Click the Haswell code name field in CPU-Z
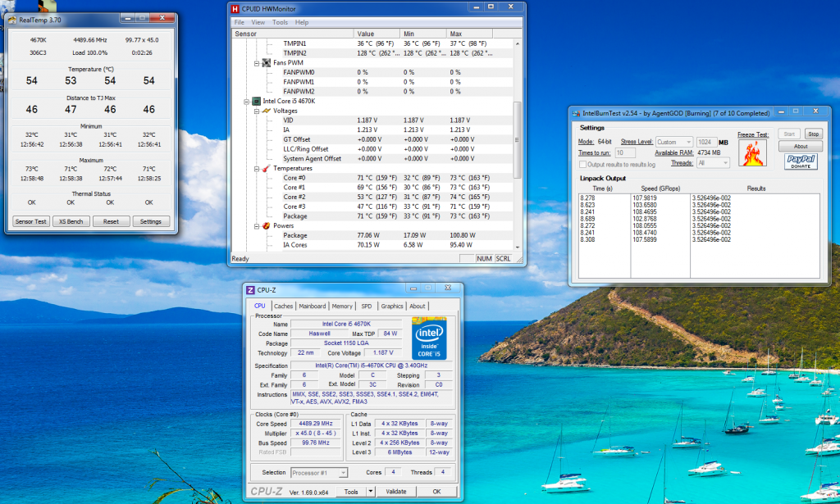Viewport: 840px width, 504px height. [x=319, y=334]
